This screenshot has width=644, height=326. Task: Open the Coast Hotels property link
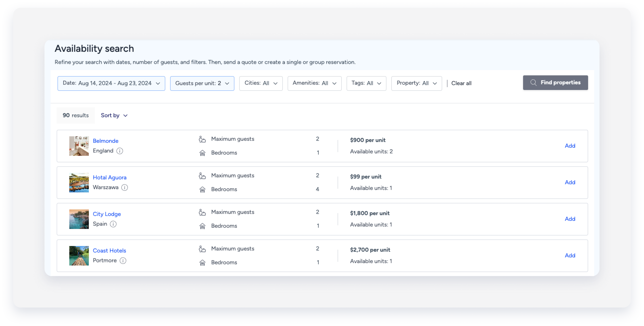click(109, 251)
